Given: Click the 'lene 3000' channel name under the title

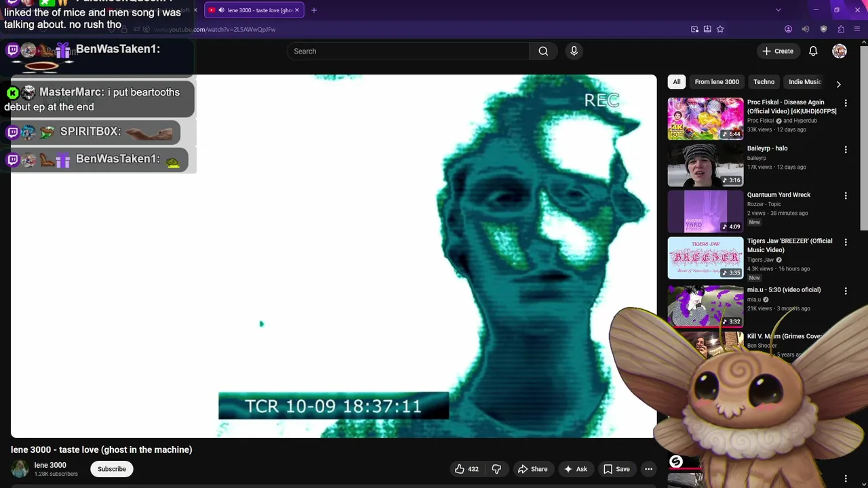Looking at the screenshot, I should [50, 465].
